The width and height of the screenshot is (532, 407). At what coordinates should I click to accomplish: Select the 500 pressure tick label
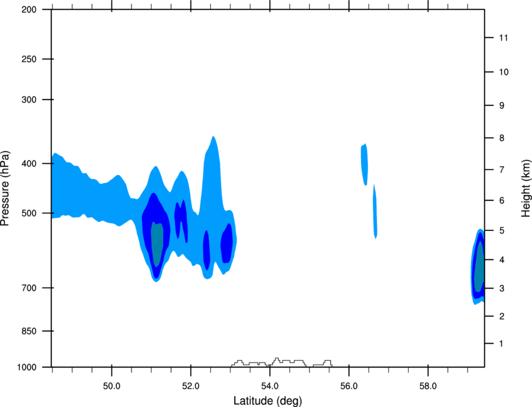pos(29,213)
